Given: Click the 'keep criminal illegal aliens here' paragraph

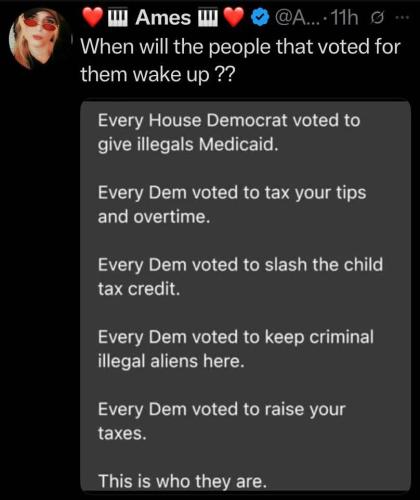Looking at the screenshot, I should [236, 349].
